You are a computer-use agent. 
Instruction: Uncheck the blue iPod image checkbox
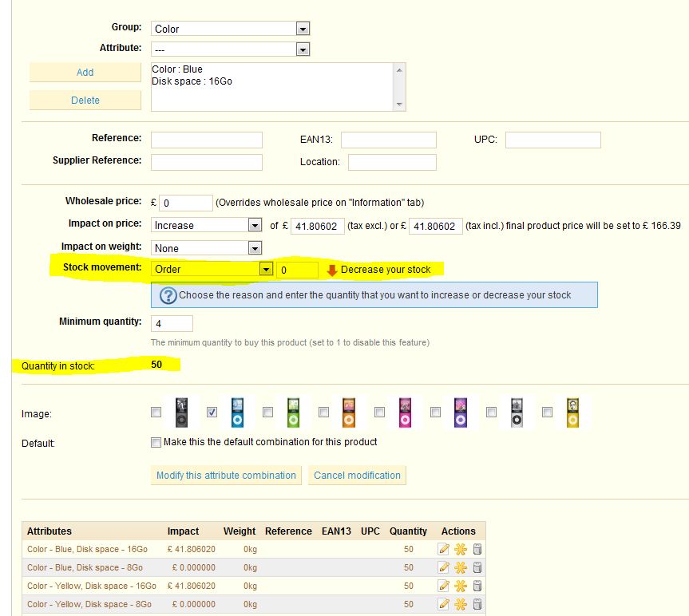point(212,412)
